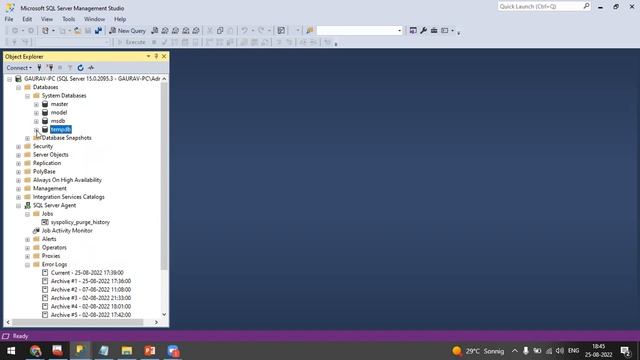640x360 pixels.
Task: Open the Window menu
Action: (94, 19)
